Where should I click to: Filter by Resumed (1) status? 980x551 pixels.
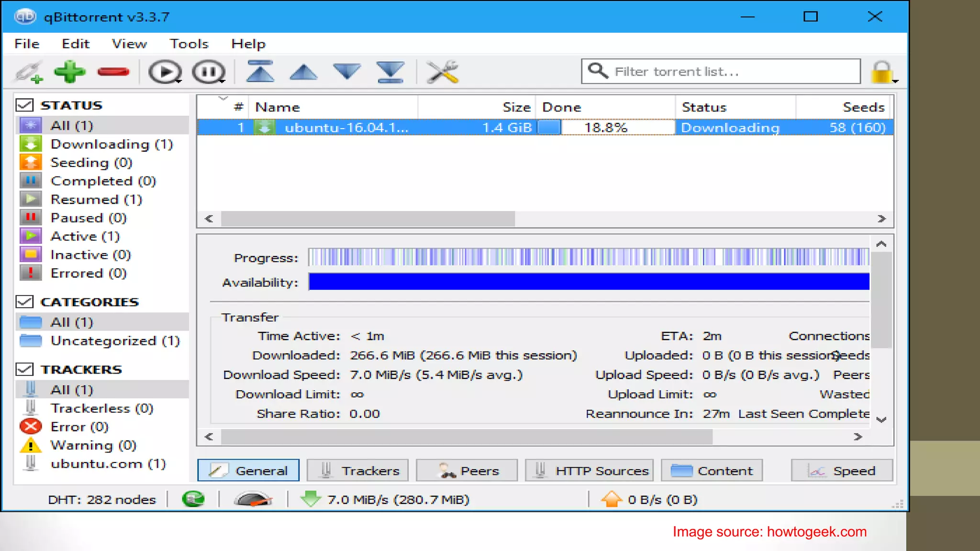tap(102, 199)
